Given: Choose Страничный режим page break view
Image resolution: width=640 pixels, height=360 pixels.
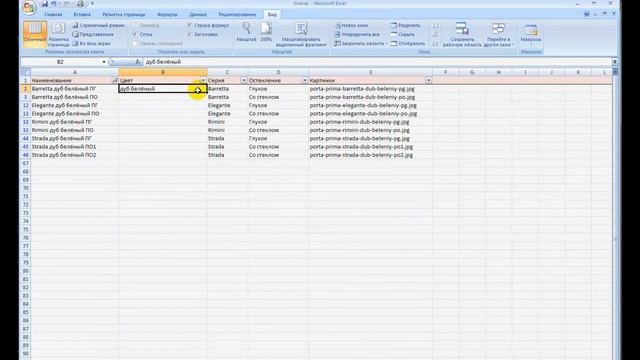Looking at the screenshot, I should tap(99, 25).
